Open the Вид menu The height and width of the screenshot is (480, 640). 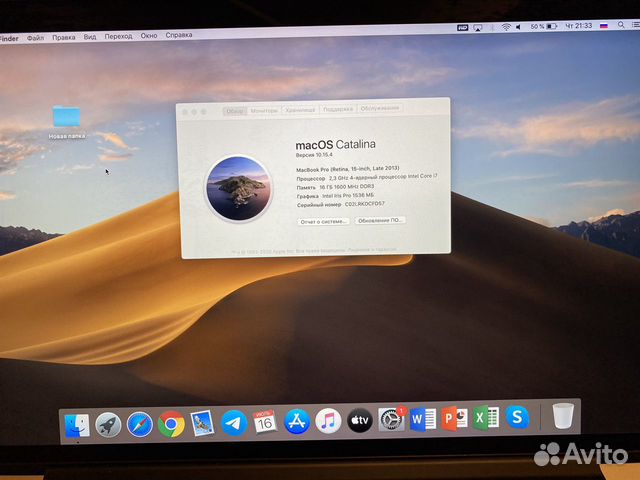coord(90,37)
